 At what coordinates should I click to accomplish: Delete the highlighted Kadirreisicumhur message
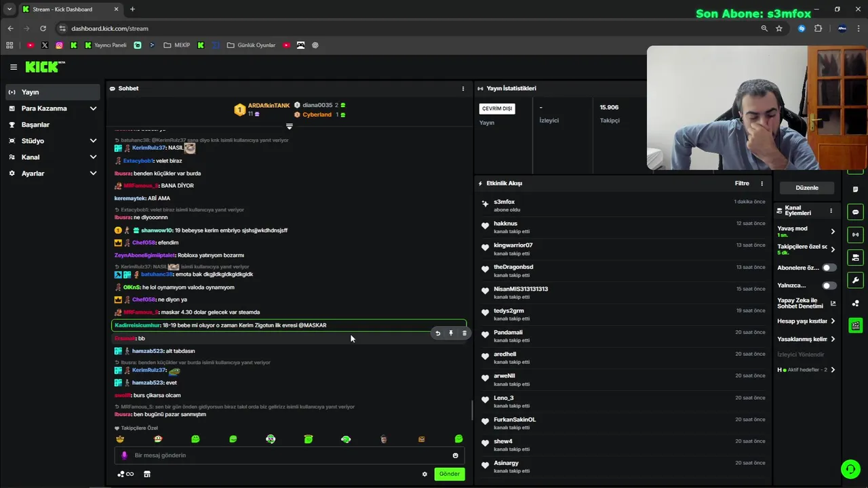465,333
